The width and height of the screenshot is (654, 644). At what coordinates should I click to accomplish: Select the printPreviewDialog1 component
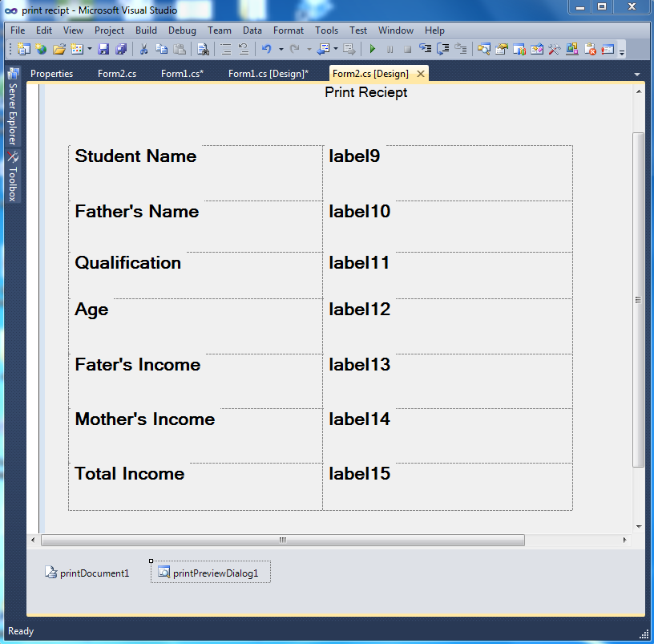pyautogui.click(x=210, y=572)
